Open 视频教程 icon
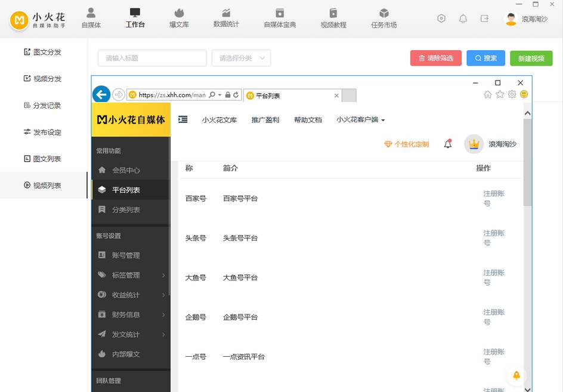 (333, 13)
